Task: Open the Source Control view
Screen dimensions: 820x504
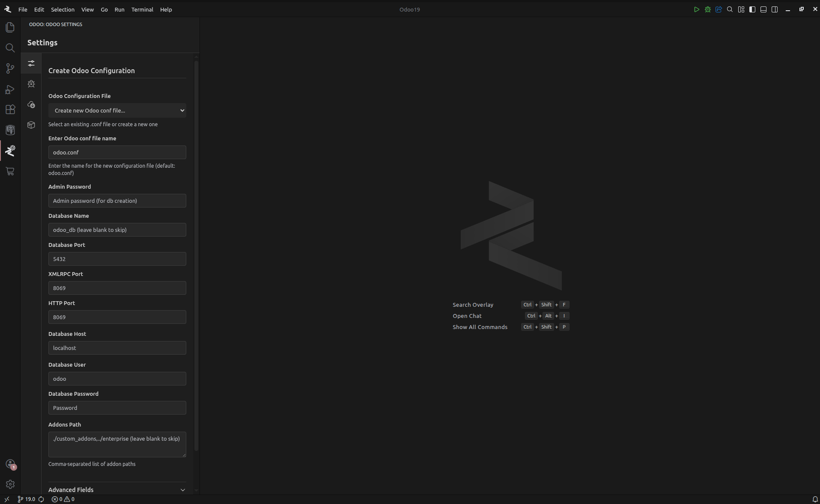Action: pos(10,68)
